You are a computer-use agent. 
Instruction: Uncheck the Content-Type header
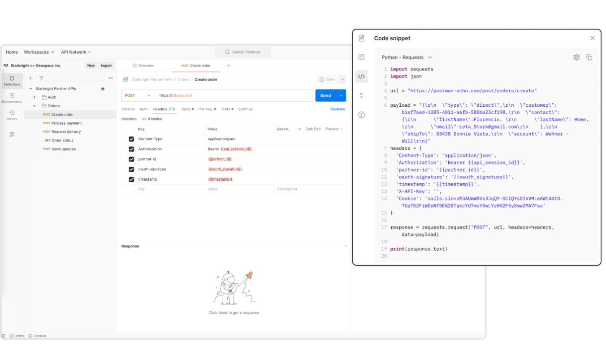pyautogui.click(x=131, y=139)
